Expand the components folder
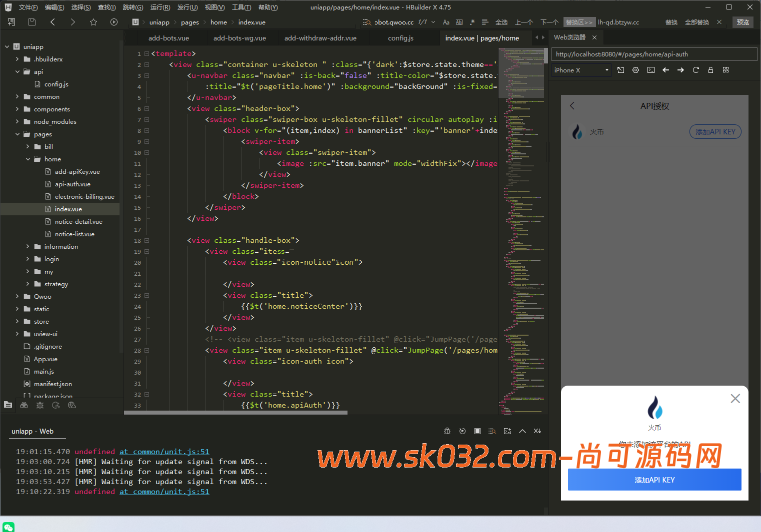The height and width of the screenshot is (532, 761). [x=51, y=109]
